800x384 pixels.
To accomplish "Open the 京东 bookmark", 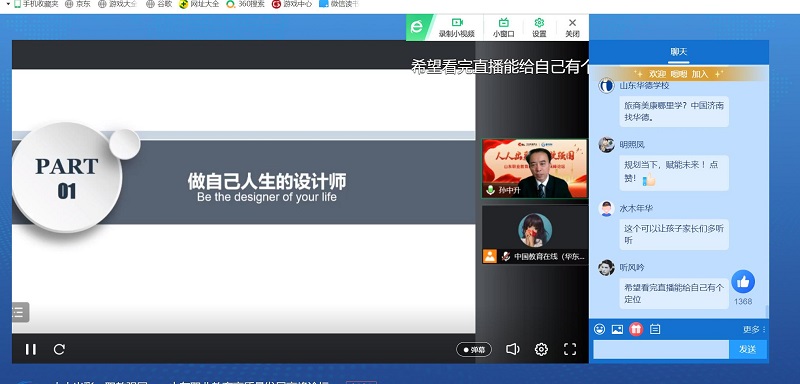I will pos(78,4).
